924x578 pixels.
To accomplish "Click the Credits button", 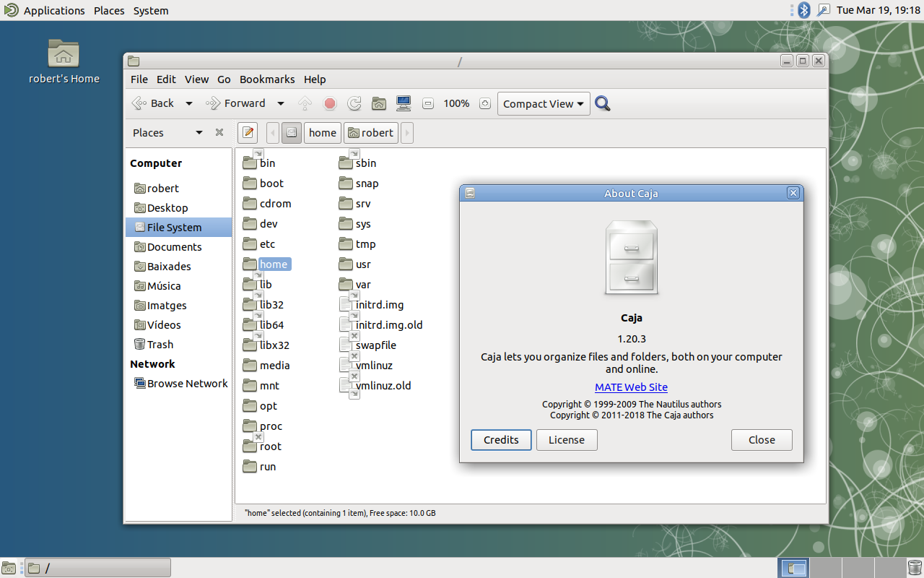I will point(501,440).
